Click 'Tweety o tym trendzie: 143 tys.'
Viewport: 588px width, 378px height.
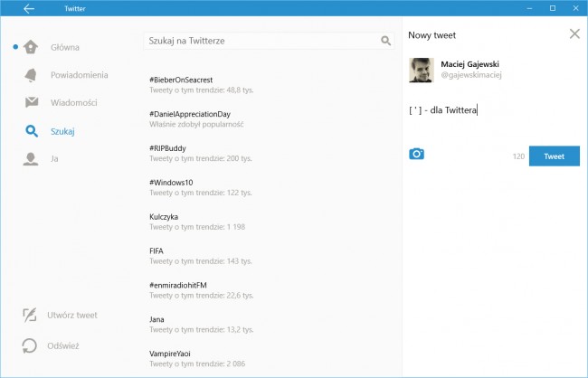(201, 261)
